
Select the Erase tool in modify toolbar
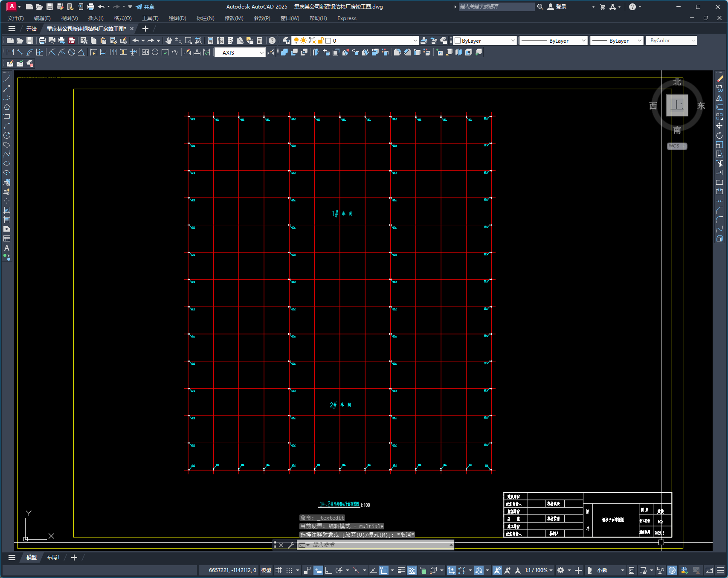point(719,79)
